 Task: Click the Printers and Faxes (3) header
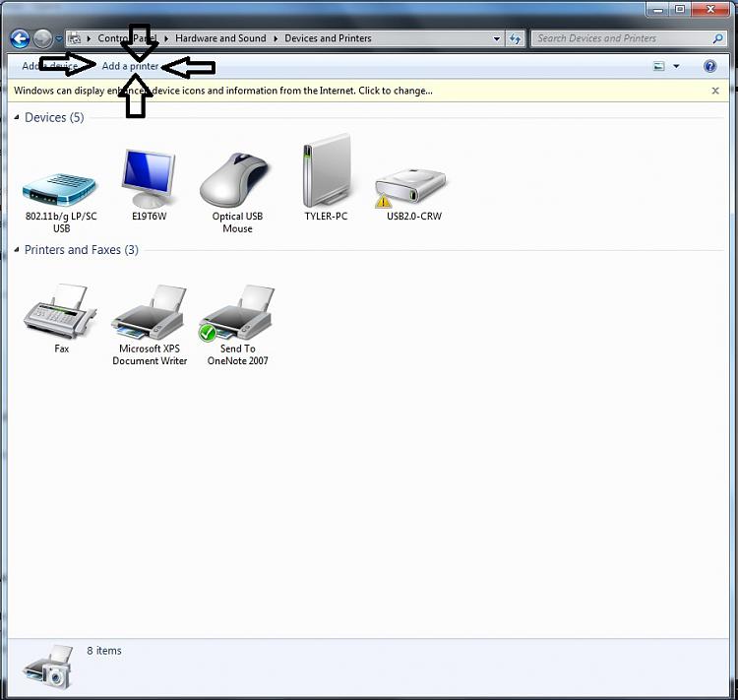[82, 250]
